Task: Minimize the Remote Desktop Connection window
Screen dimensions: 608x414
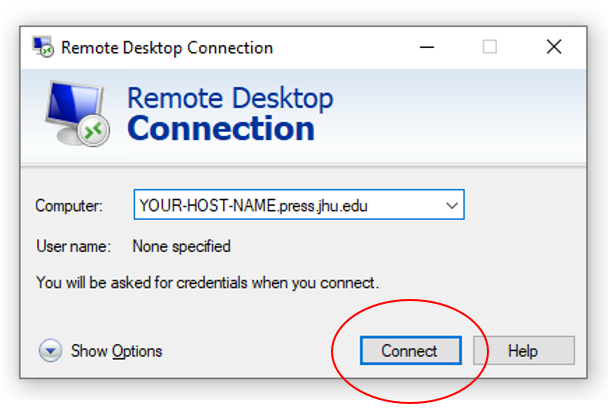Action: [x=427, y=47]
